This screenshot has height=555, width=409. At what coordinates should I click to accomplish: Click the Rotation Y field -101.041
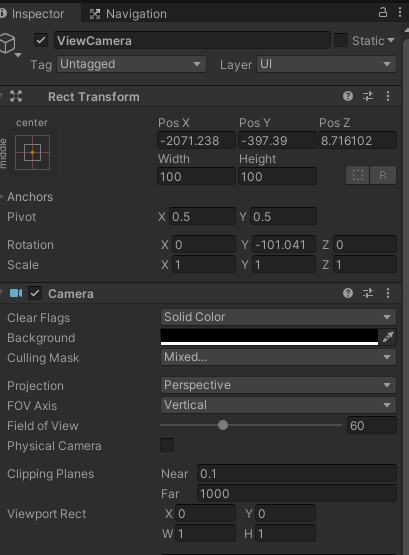click(x=284, y=244)
